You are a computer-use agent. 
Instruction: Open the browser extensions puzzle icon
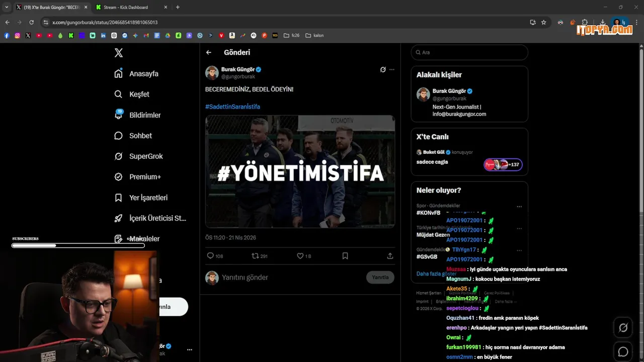(x=585, y=22)
